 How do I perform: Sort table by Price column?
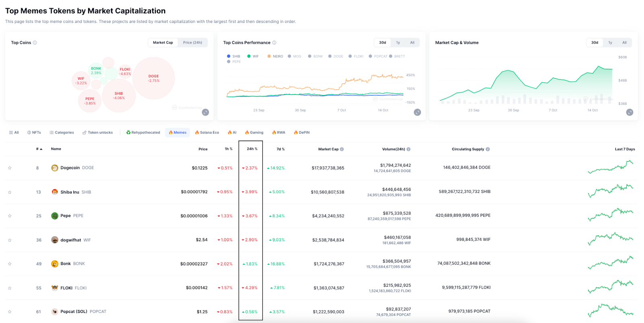[203, 149]
